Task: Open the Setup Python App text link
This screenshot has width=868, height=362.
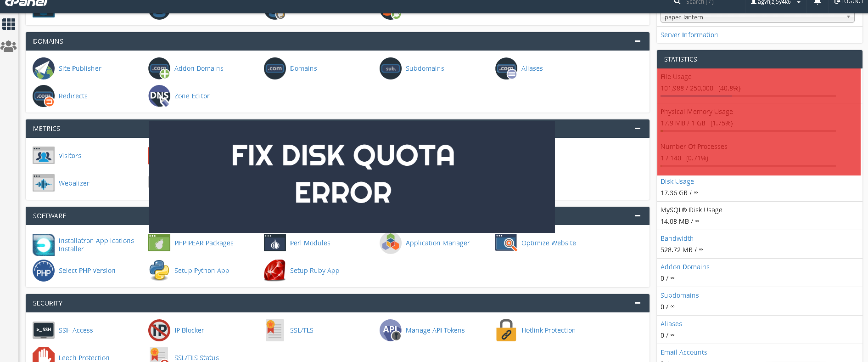Action: click(202, 271)
